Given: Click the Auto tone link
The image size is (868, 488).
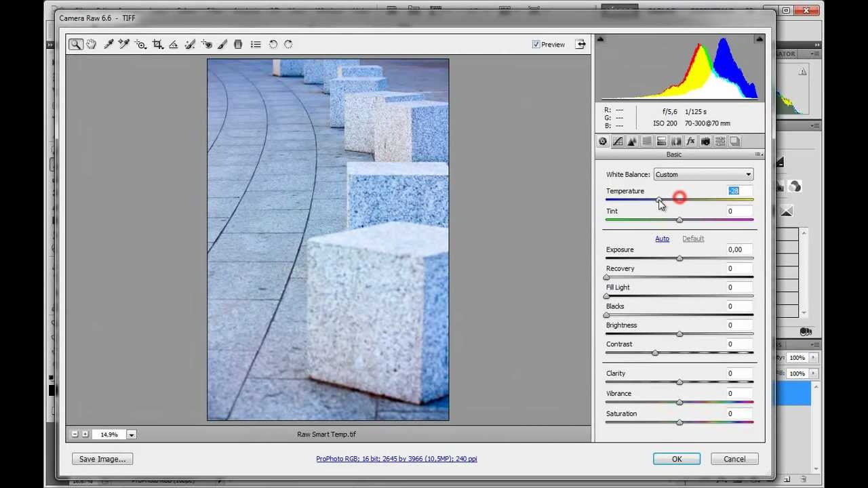Looking at the screenshot, I should [662, 239].
